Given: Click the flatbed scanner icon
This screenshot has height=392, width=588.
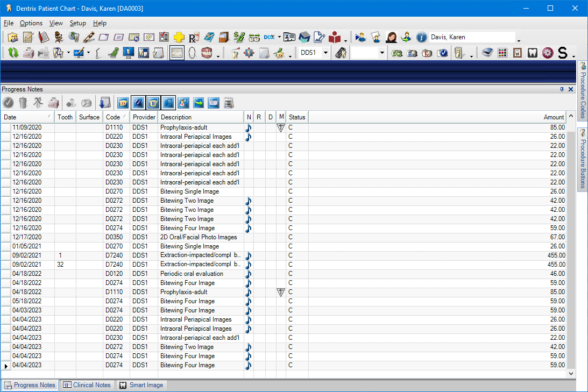Looking at the screenshot, I should (487, 53).
